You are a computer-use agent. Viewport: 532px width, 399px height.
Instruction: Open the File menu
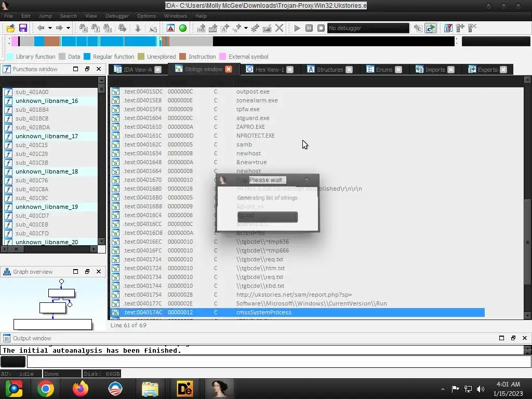point(8,16)
